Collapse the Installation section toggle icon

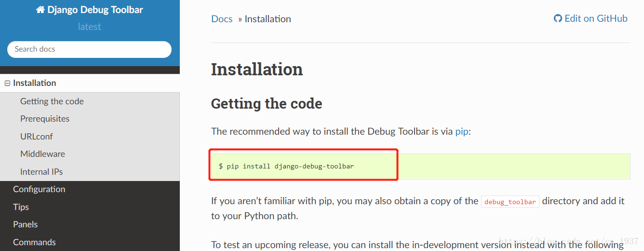(x=7, y=84)
